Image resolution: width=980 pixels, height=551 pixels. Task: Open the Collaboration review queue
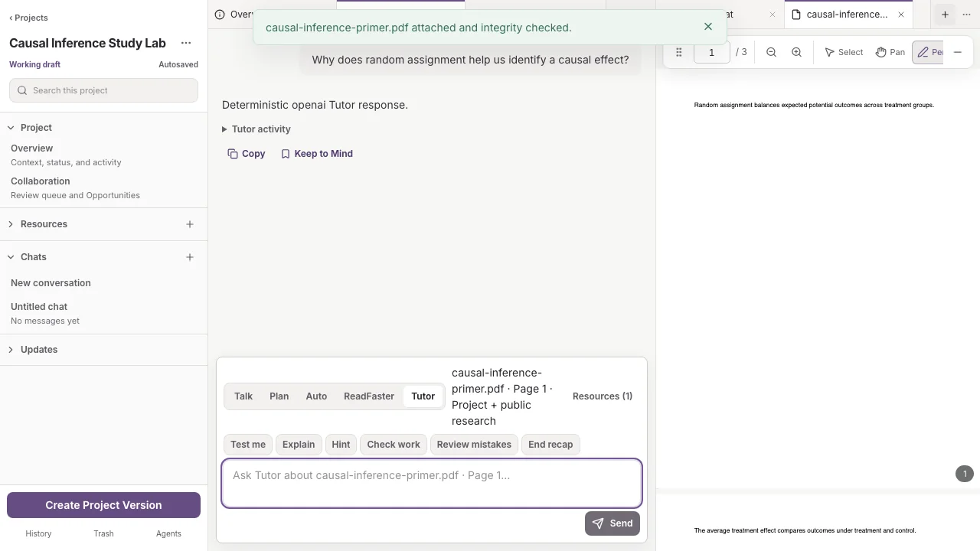[x=103, y=187]
